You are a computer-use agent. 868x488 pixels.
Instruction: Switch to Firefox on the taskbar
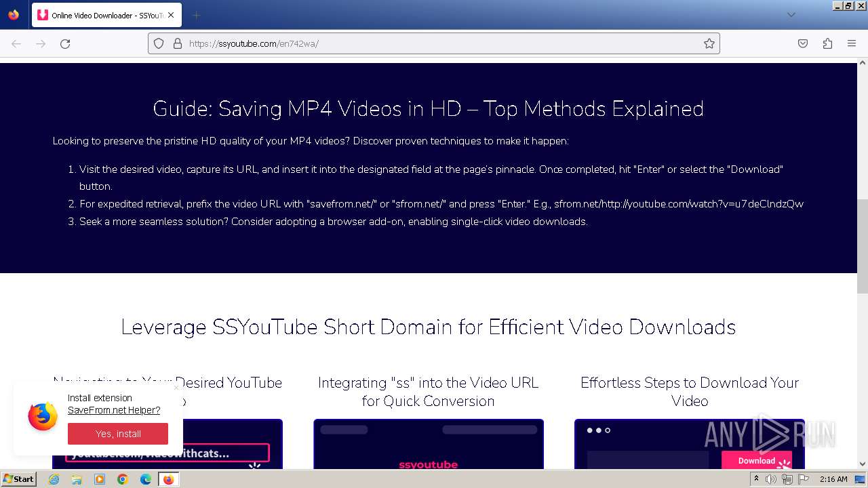[169, 479]
